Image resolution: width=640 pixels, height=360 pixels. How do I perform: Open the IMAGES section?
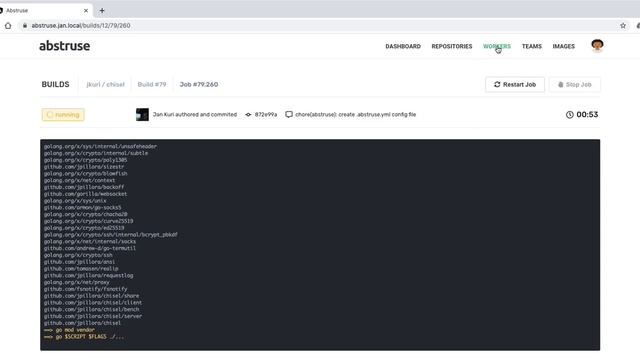[564, 47]
